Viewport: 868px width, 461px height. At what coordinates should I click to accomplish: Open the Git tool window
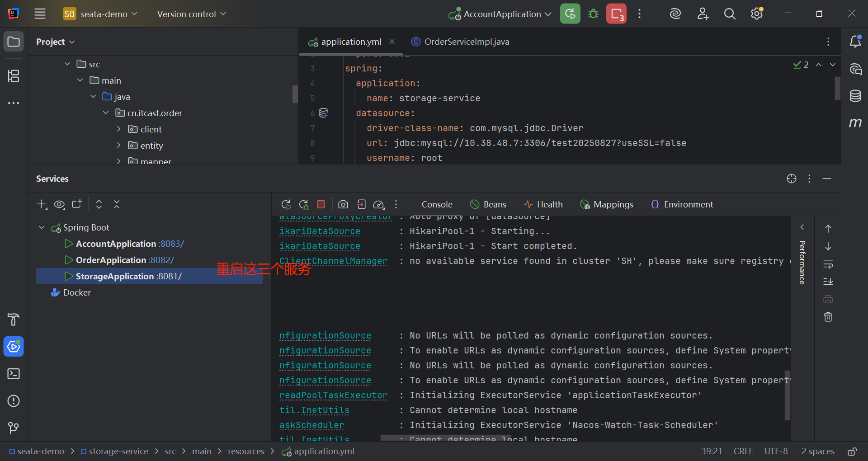pyautogui.click(x=14, y=428)
